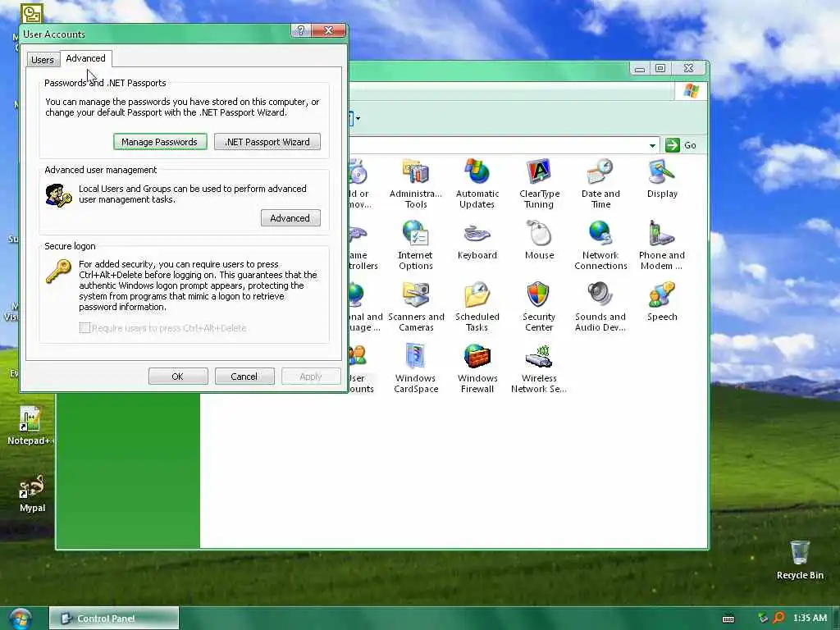The width and height of the screenshot is (840, 630).
Task: Open Wireless Network Setup icon
Action: click(x=539, y=368)
